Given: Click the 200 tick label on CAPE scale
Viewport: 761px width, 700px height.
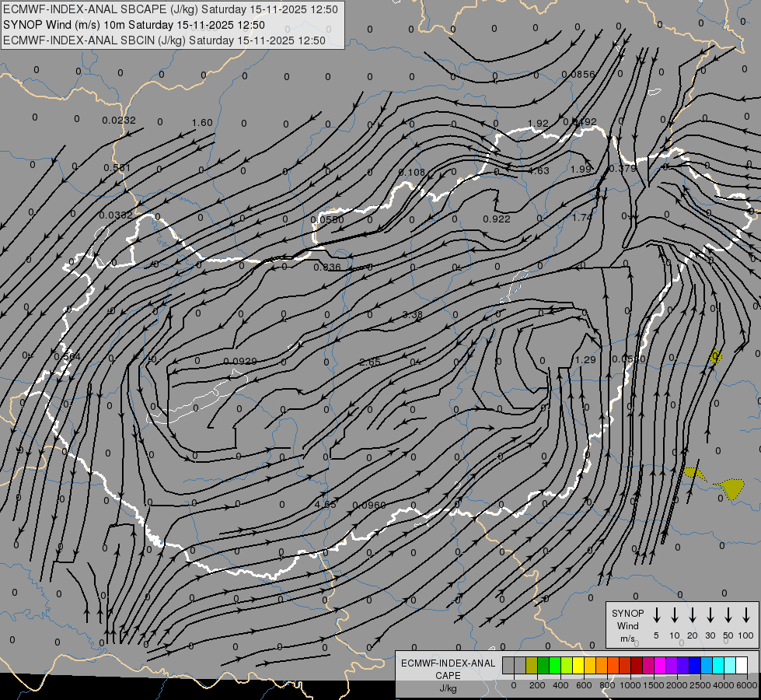Looking at the screenshot, I should [x=537, y=685].
